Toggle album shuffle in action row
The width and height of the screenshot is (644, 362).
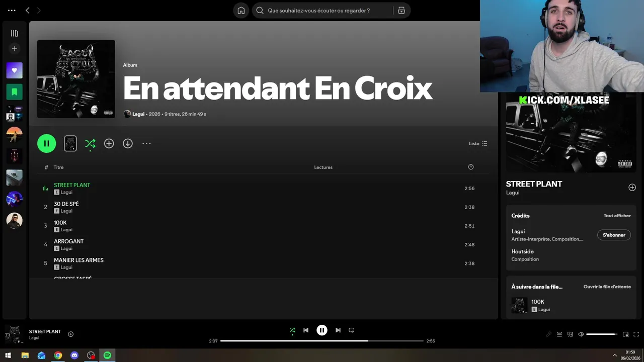(x=90, y=144)
